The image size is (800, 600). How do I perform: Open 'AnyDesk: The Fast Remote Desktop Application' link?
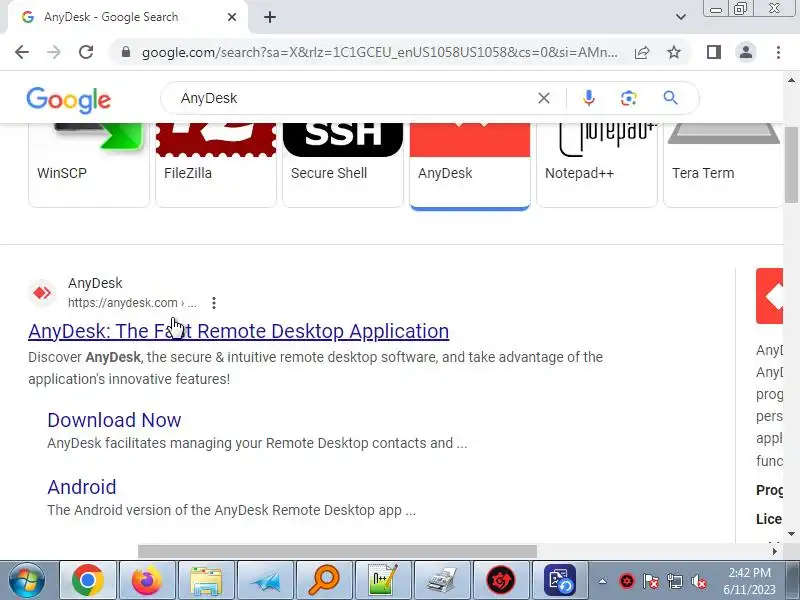pos(238,331)
